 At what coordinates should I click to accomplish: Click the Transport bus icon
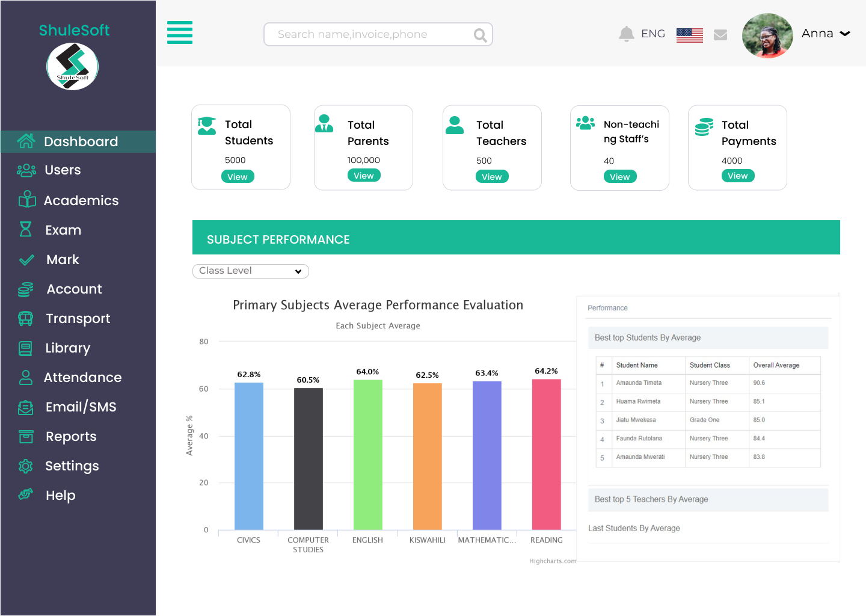pos(25,318)
